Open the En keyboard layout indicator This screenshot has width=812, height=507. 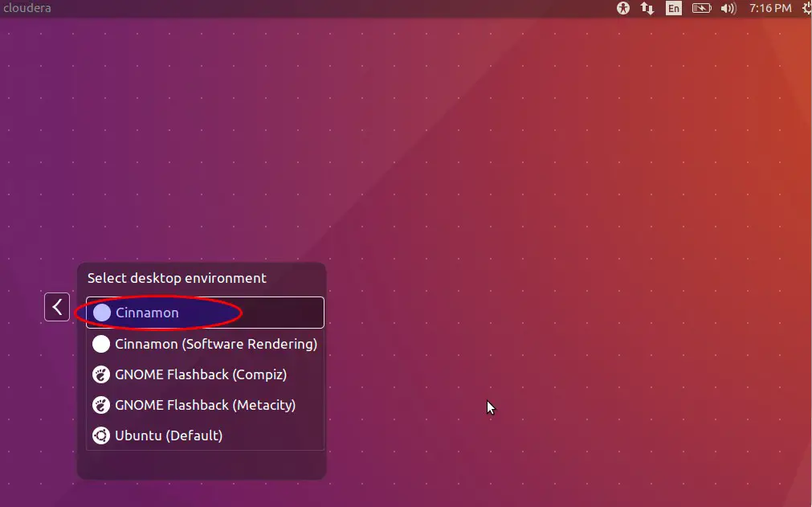coord(674,8)
